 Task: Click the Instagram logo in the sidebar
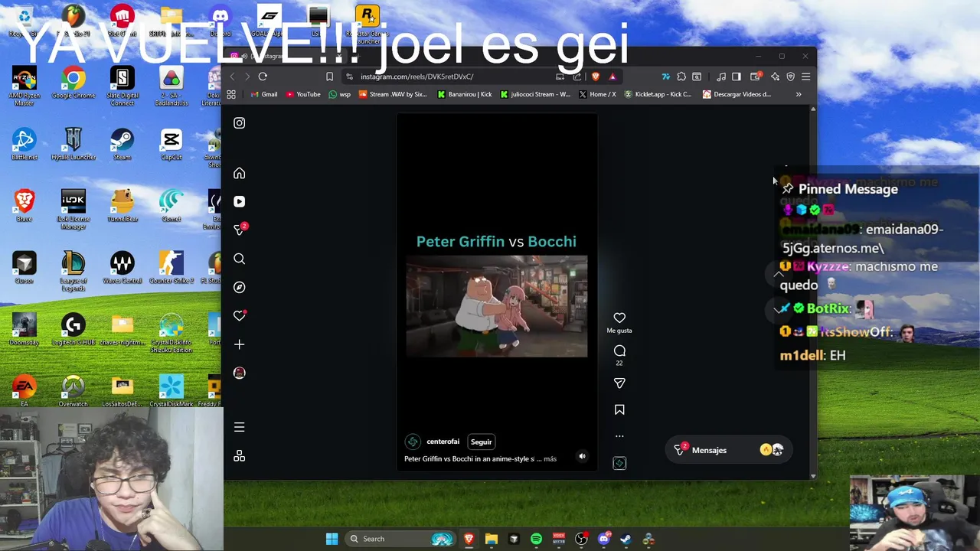point(239,122)
